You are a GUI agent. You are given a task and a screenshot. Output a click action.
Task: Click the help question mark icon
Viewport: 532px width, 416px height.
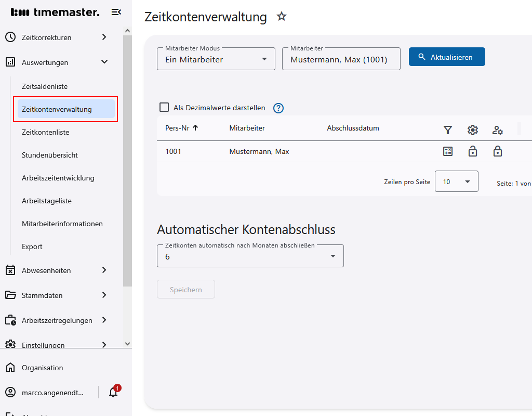tap(278, 108)
